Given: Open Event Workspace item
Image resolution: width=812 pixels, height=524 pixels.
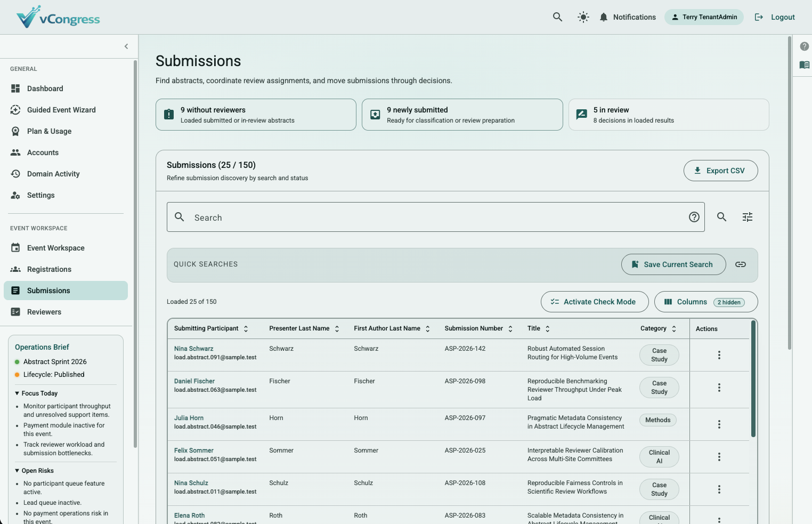Looking at the screenshot, I should (66, 248).
